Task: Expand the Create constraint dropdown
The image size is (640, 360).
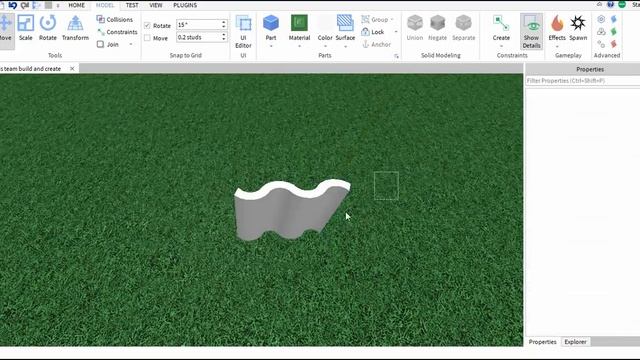Action: coord(501,46)
